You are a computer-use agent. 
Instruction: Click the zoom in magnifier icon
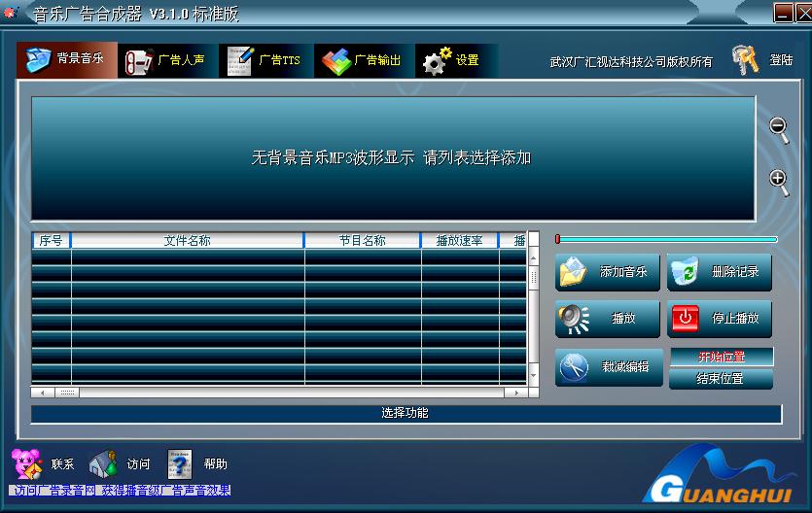778,179
